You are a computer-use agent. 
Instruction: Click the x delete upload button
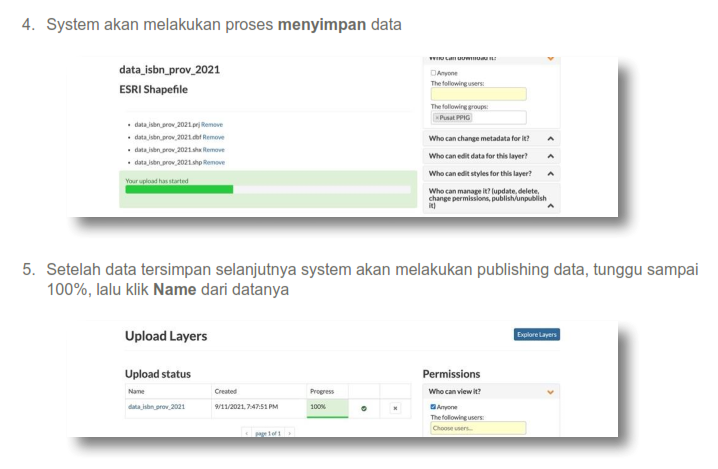point(395,408)
